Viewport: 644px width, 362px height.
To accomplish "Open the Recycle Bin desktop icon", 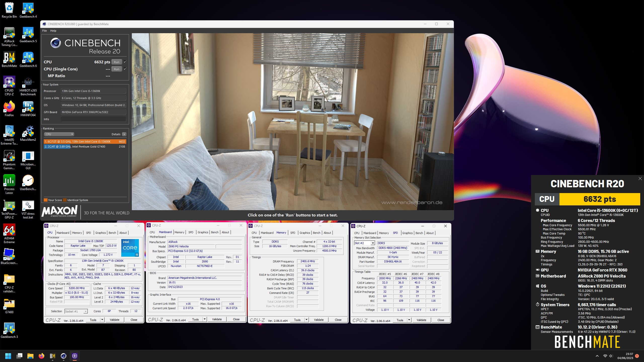I will [9, 10].
